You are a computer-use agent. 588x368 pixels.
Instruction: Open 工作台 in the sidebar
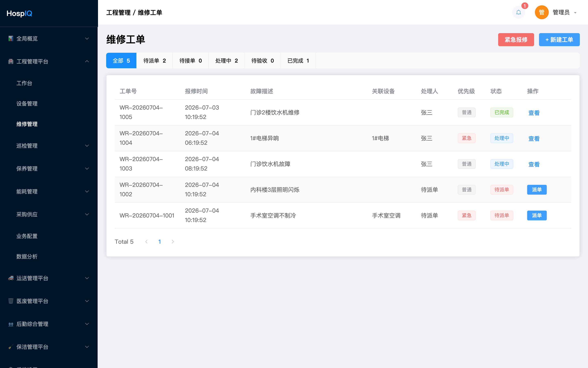pyautogui.click(x=49, y=83)
